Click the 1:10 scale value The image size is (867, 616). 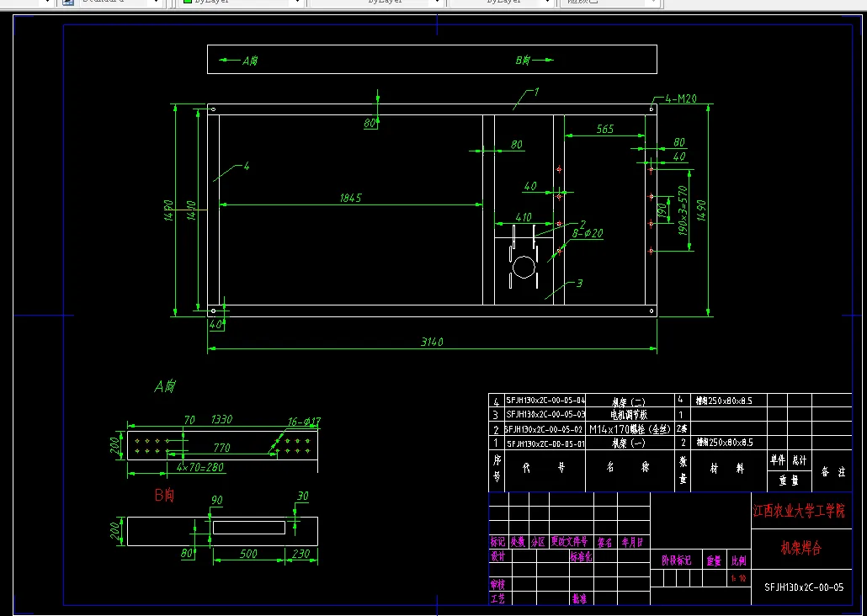coord(738,578)
